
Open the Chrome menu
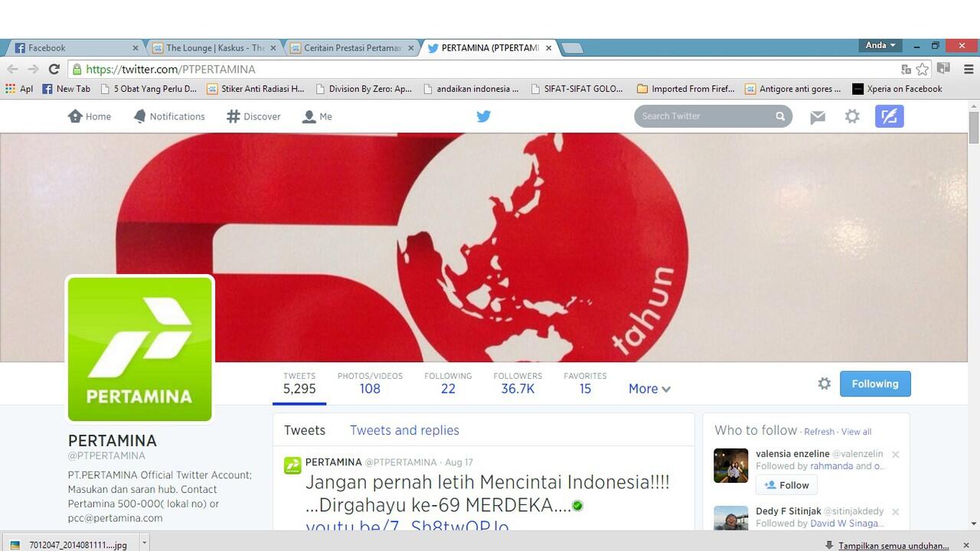tap(969, 69)
